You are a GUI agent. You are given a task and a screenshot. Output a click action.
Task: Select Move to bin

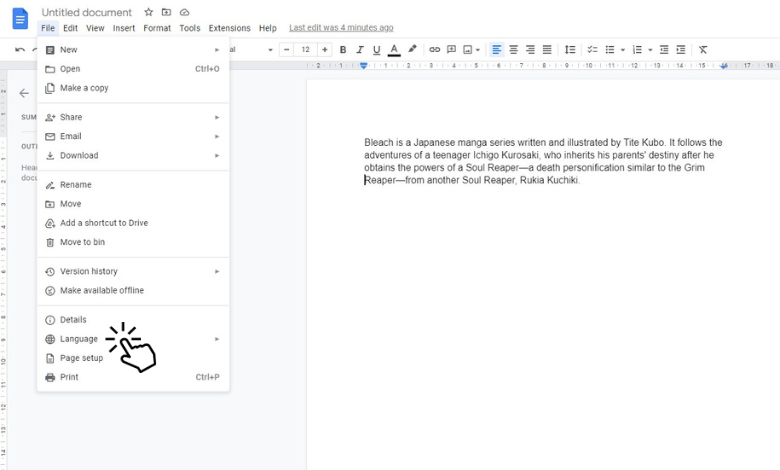[133, 242]
